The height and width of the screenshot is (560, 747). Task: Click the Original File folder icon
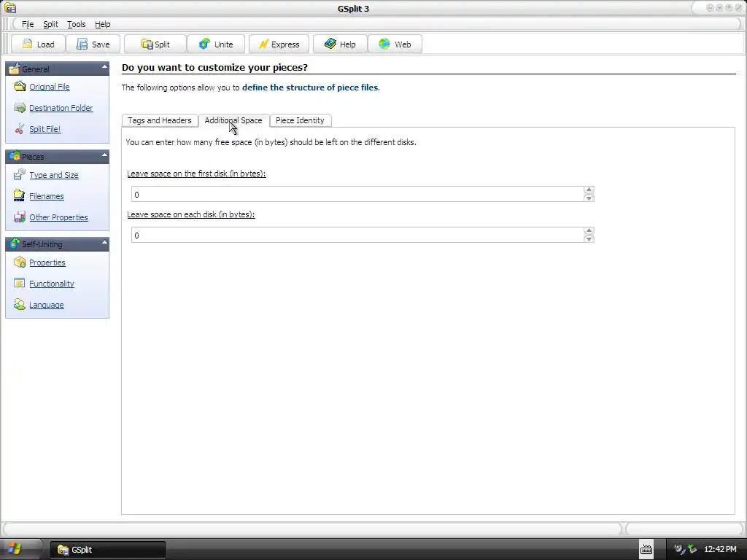click(20, 86)
